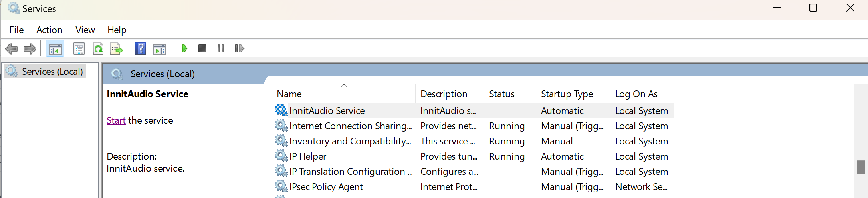Select Inventory and Compatibility service name
The width and height of the screenshot is (868, 198).
(x=350, y=141)
